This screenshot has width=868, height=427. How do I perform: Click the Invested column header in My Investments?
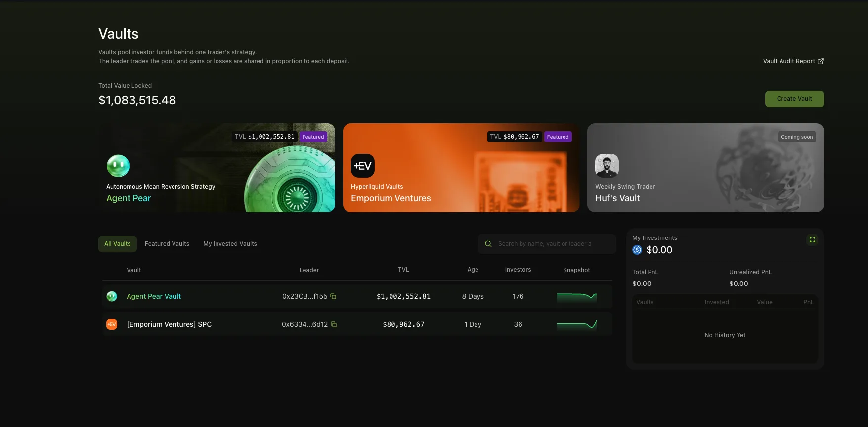717,302
